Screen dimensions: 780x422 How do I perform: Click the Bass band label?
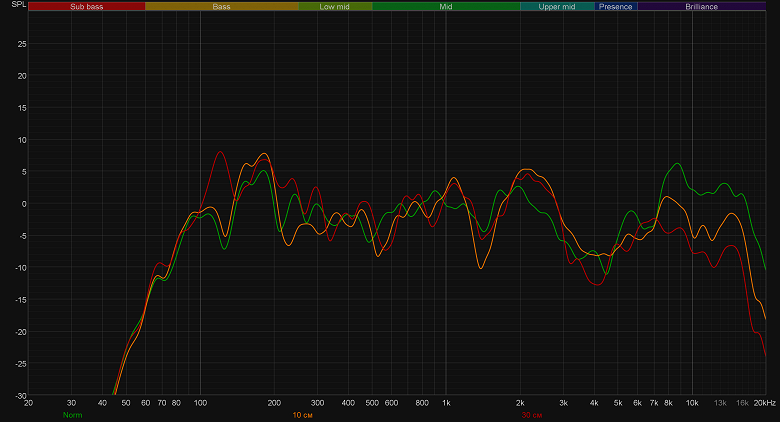pyautogui.click(x=221, y=6)
